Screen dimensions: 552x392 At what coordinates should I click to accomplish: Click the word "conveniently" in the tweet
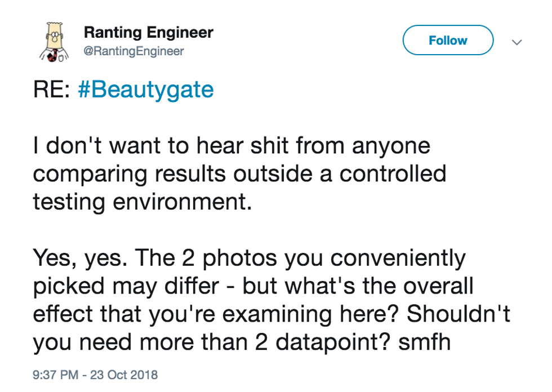click(398, 258)
